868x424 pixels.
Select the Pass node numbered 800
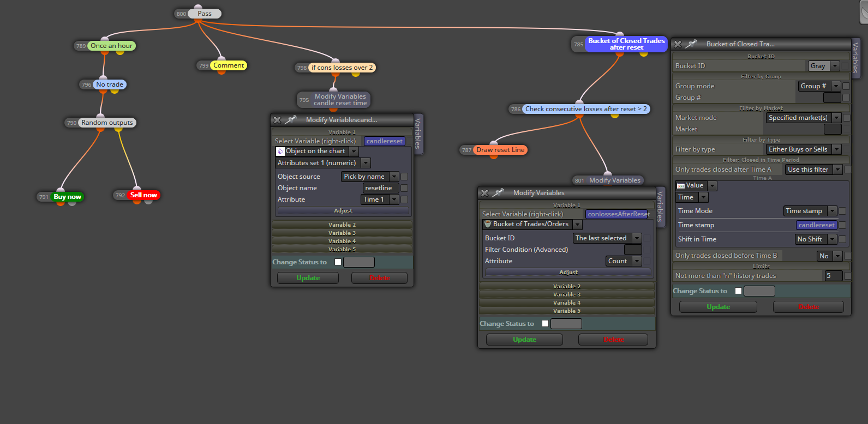click(205, 14)
